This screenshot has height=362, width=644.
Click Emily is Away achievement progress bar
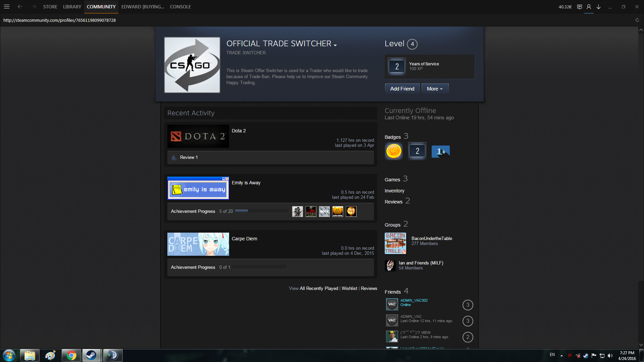pos(262,211)
